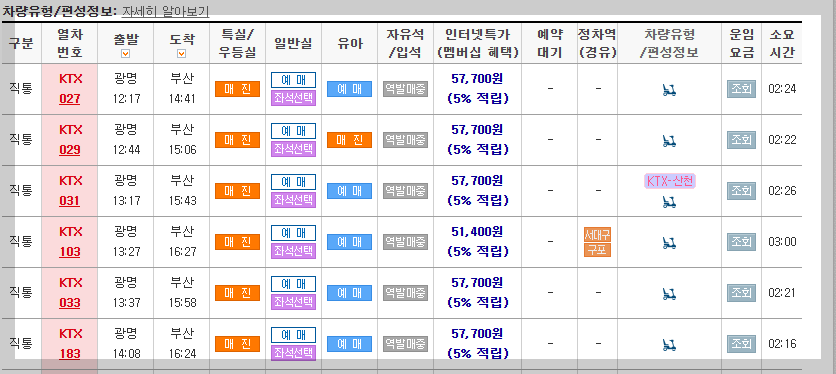Click wheelchair icon for KTX 031 row
The width and height of the screenshot is (836, 374).
pyautogui.click(x=669, y=202)
